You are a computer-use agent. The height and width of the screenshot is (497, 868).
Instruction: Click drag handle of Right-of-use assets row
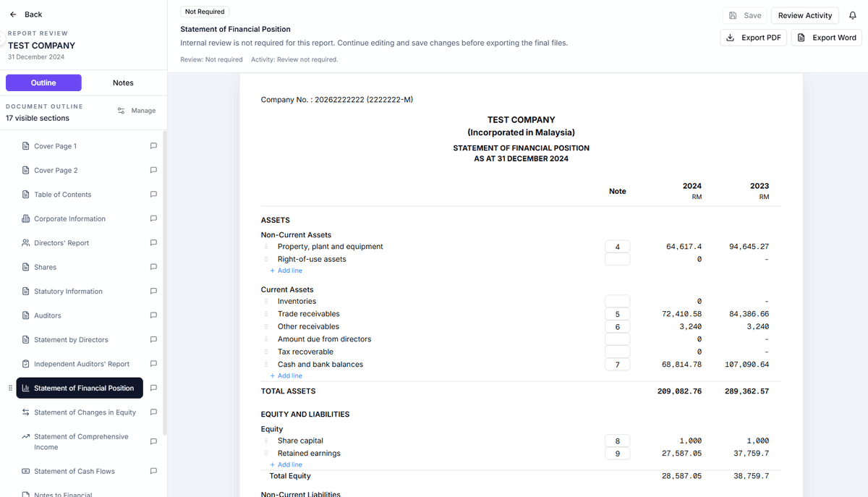(x=267, y=259)
